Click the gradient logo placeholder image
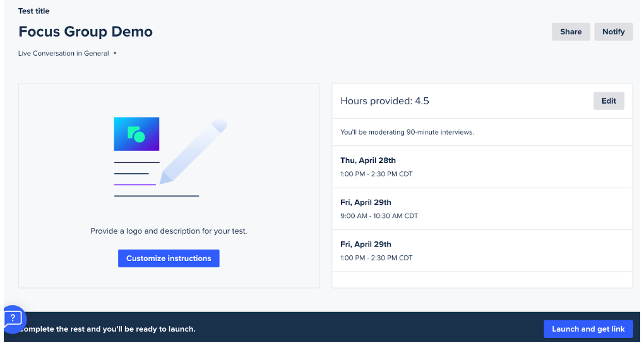Viewport: 644px width, 345px height. pyautogui.click(x=136, y=134)
